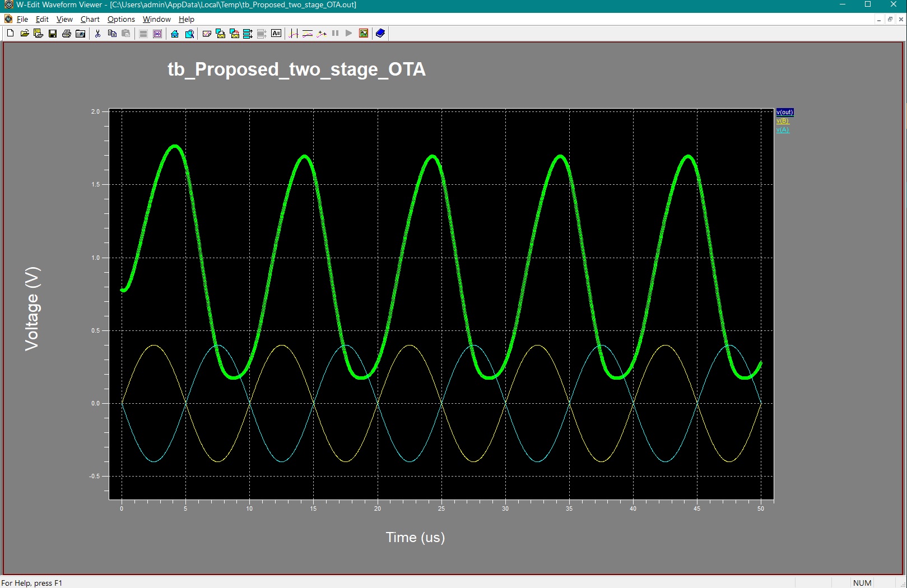The height and width of the screenshot is (588, 907).
Task: Click the magnifier zoom icon
Action: coord(189,34)
